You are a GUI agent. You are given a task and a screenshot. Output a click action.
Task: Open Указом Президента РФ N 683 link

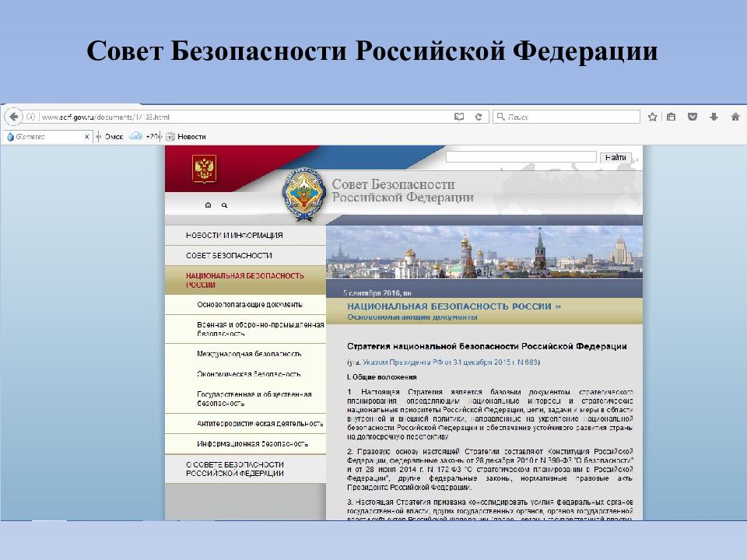coord(451,362)
